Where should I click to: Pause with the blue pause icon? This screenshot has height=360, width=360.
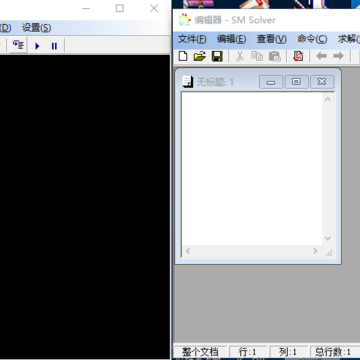click(x=54, y=46)
